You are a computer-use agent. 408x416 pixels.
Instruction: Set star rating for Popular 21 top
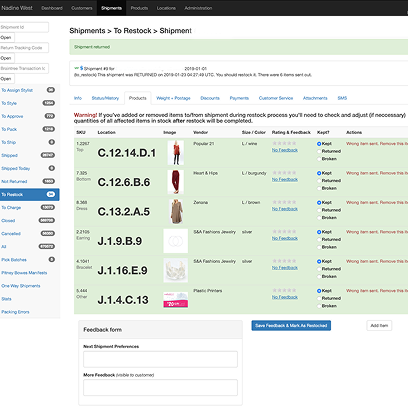click(284, 143)
